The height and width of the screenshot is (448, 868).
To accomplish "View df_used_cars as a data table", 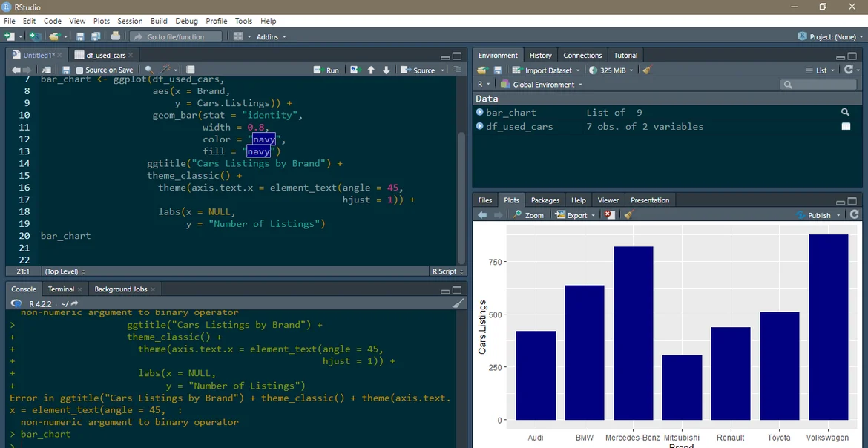I will tap(845, 127).
